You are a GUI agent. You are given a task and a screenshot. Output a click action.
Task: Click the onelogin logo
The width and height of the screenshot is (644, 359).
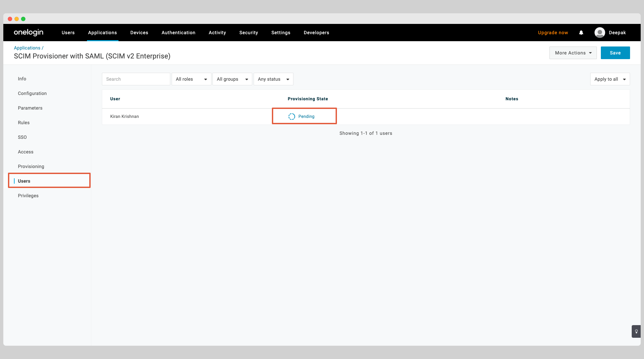point(28,32)
